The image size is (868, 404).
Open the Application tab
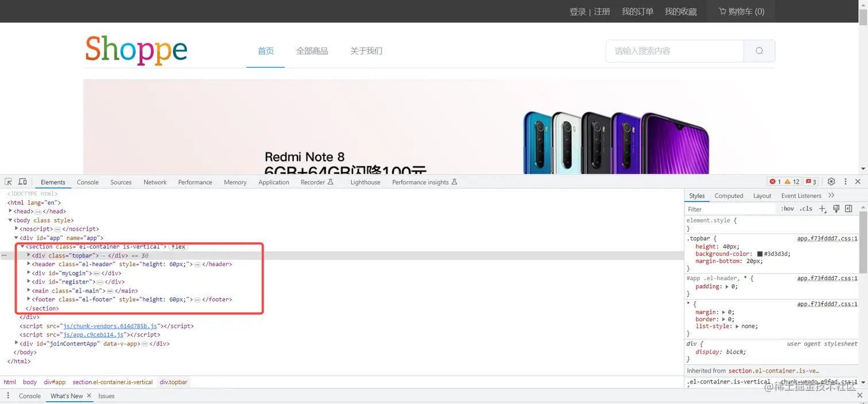274,182
